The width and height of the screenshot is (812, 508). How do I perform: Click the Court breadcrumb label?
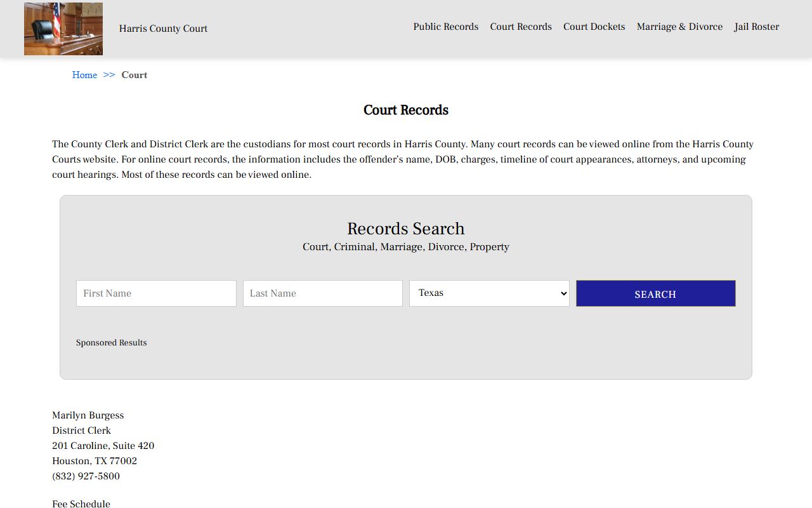(134, 75)
